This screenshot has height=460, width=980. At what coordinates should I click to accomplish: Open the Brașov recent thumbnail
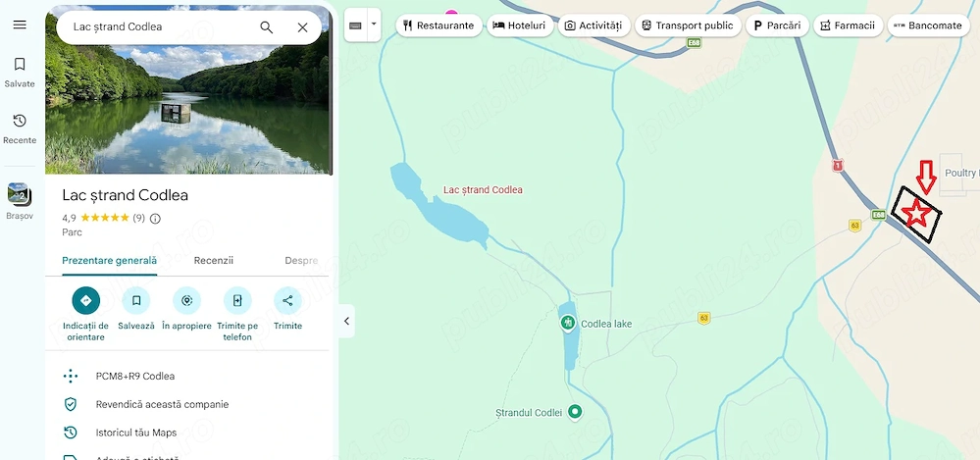pos(20,201)
